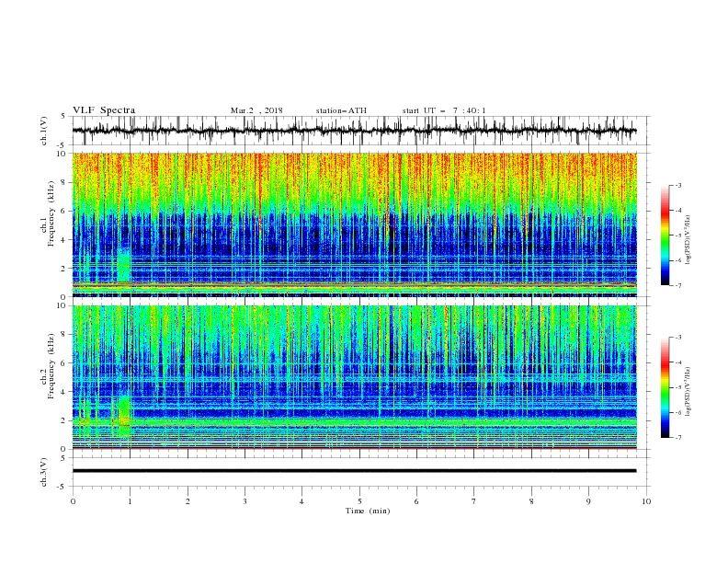Click time-axis tick label "7" at bottom

pos(474,501)
